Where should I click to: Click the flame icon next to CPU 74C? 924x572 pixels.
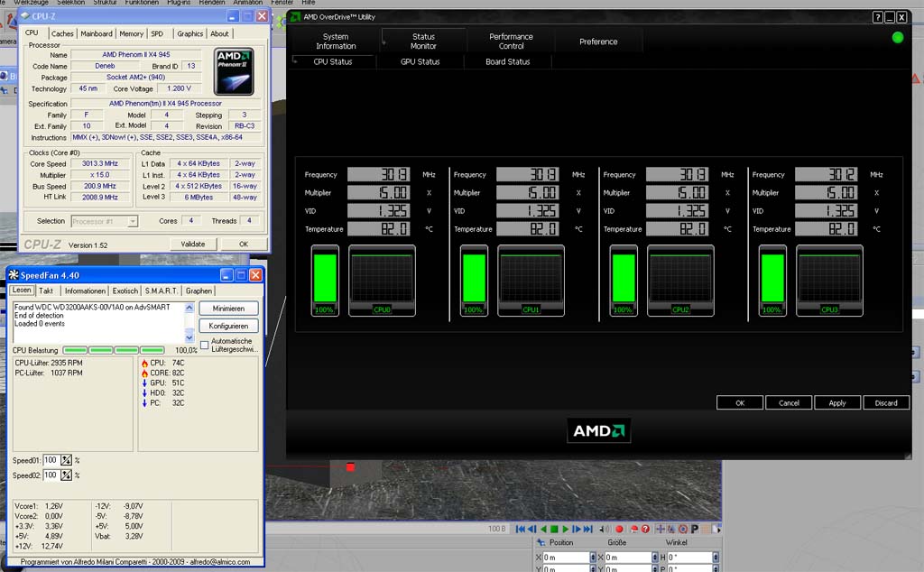[x=144, y=363]
